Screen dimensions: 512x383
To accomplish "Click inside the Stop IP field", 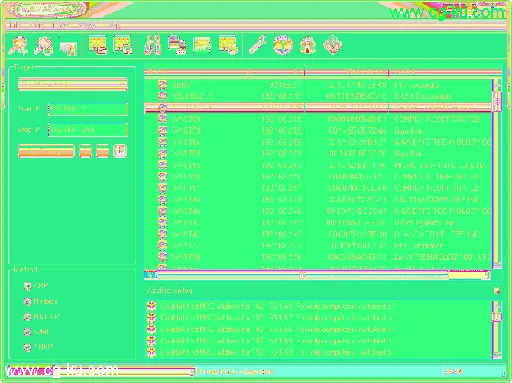I will click(x=88, y=130).
